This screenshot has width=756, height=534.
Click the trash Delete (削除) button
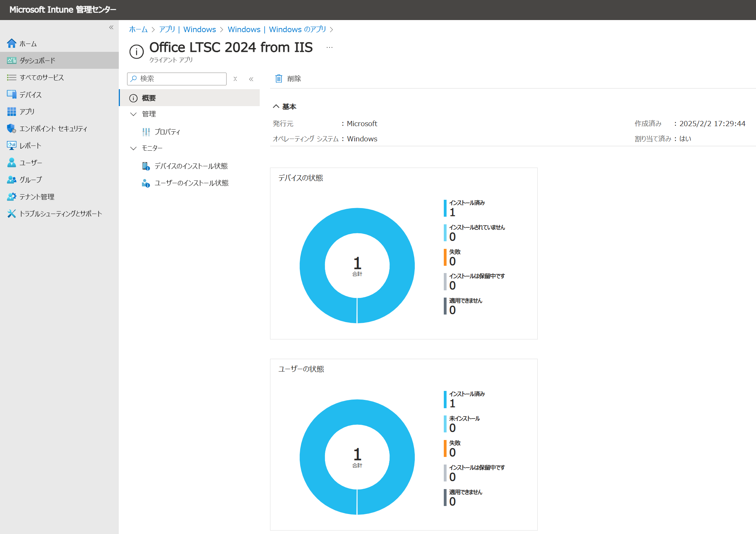click(288, 79)
